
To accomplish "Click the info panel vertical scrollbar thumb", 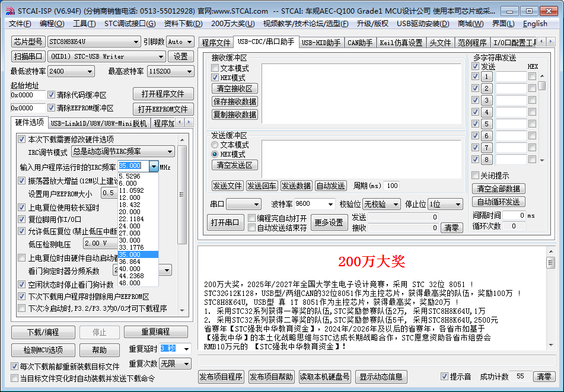I will [550, 263].
